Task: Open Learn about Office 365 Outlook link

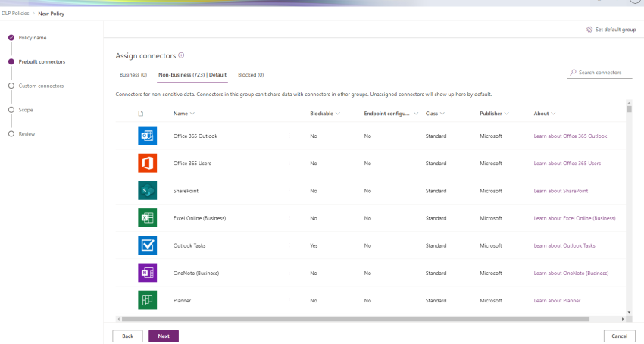Action: tap(570, 136)
